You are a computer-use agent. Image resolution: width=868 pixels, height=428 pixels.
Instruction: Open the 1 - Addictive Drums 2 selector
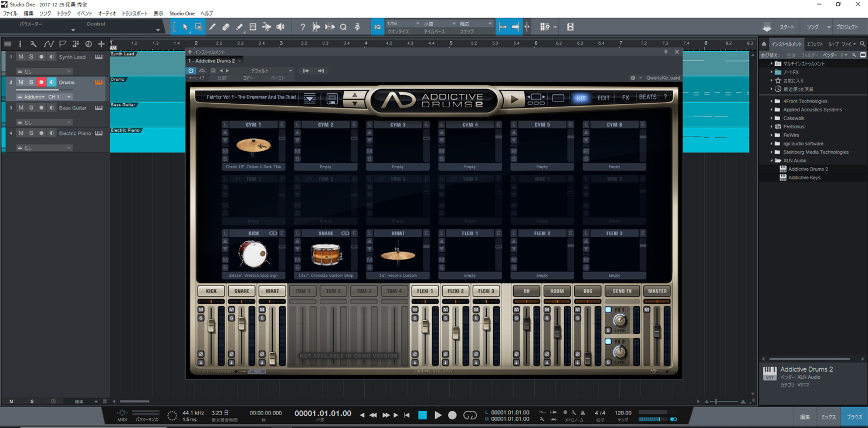214,61
